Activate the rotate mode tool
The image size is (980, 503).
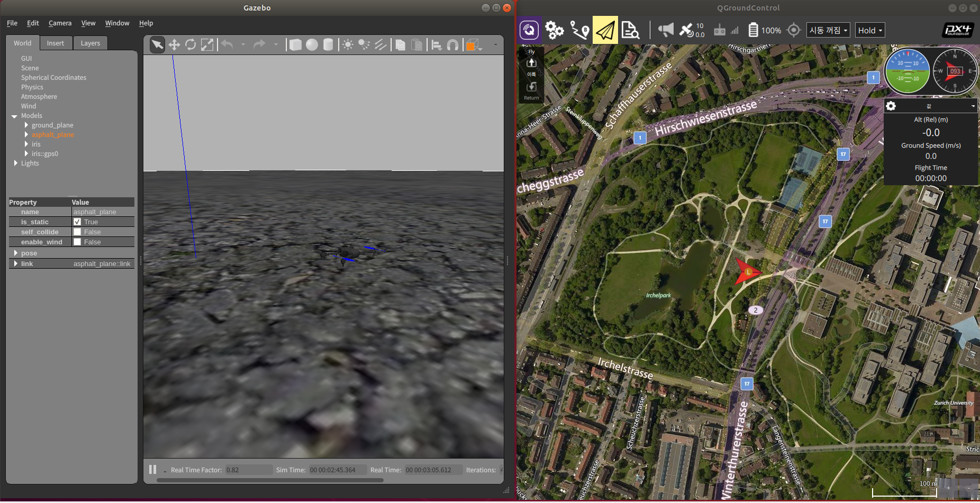pos(190,45)
